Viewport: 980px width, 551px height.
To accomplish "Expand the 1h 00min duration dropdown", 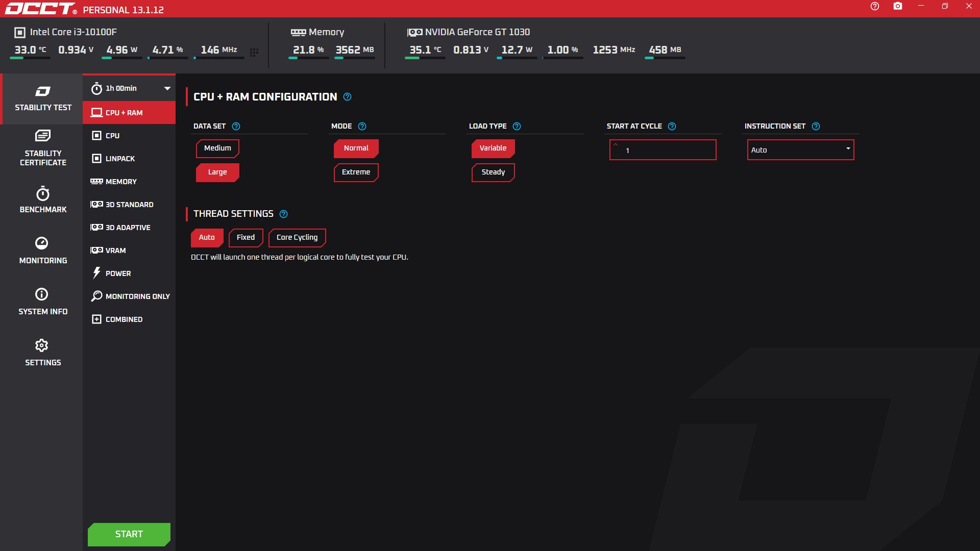I will click(x=166, y=88).
